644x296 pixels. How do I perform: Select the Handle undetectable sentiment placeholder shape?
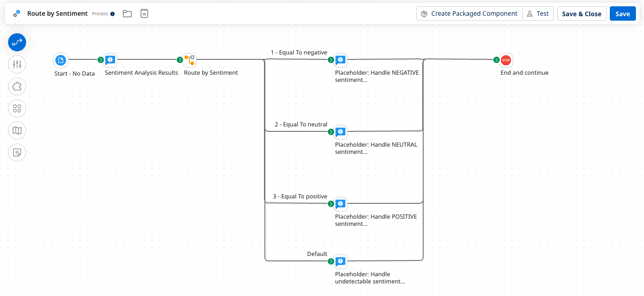(x=340, y=261)
